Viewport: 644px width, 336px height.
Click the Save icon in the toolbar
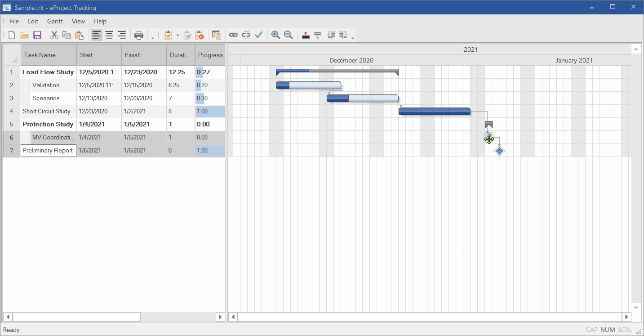37,35
